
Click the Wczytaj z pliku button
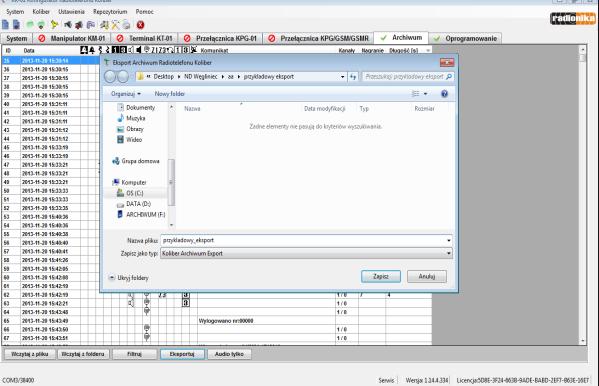click(x=30, y=354)
